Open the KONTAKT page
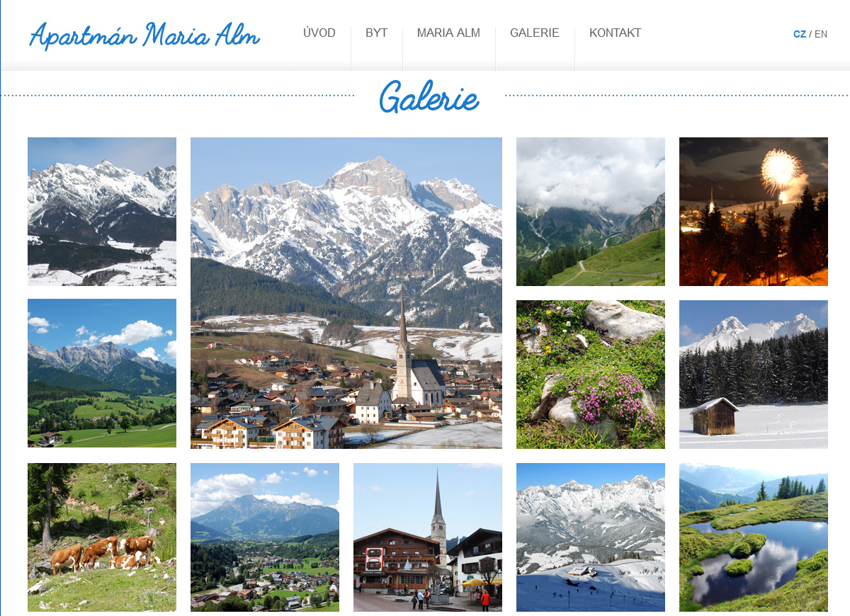The width and height of the screenshot is (850, 616). point(615,33)
